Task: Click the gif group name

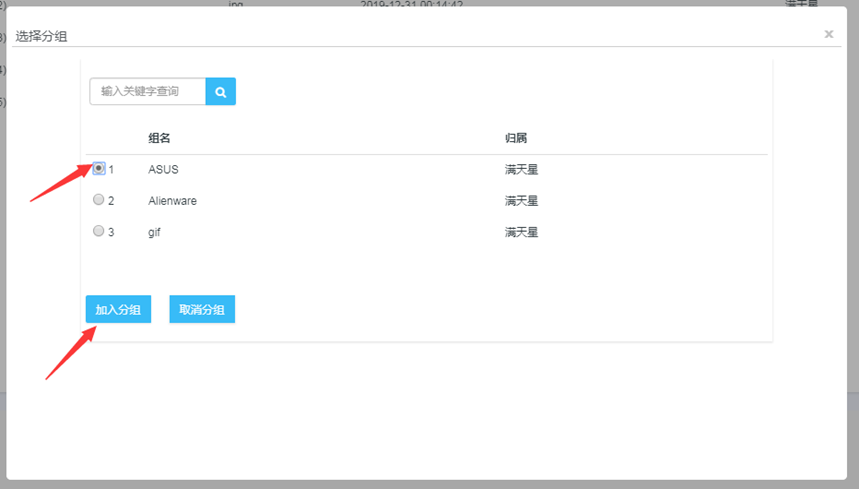Action: pyautogui.click(x=154, y=232)
